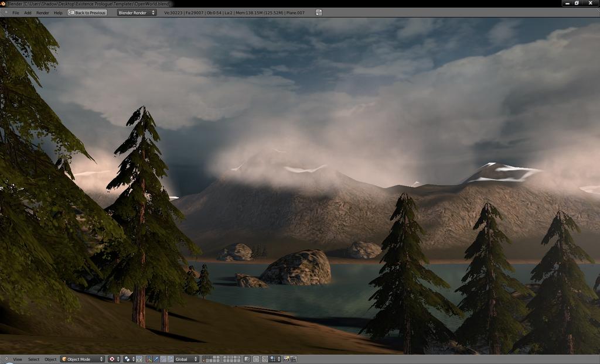Click the editor type icon in info header
Screen dimensions: 600x364
pos(5,13)
